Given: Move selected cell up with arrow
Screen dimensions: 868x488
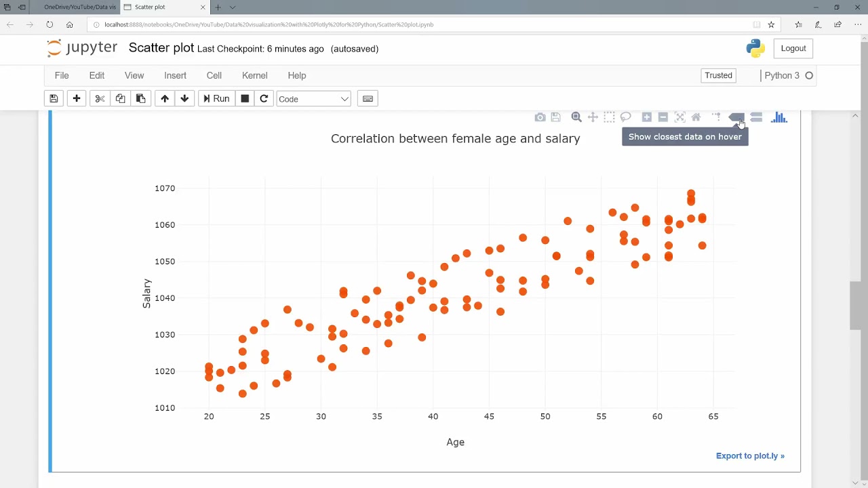Looking at the screenshot, I should [165, 99].
